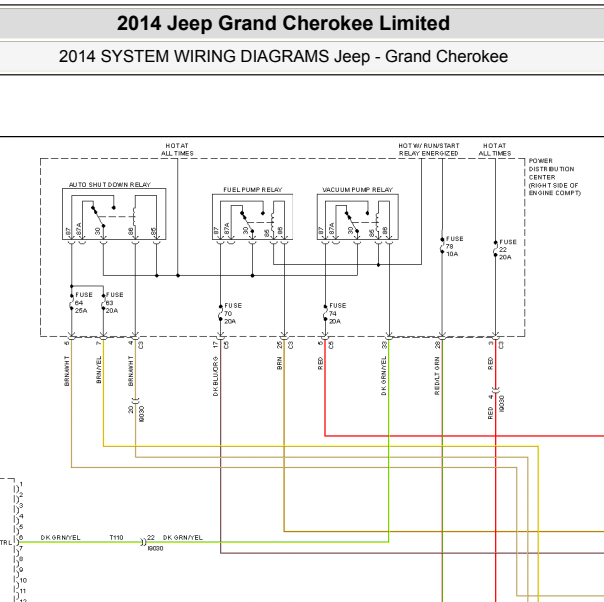Image resolution: width=604 pixels, height=602 pixels.
Task: Click the "FUSE 78 10A" label
Action: 455,247
